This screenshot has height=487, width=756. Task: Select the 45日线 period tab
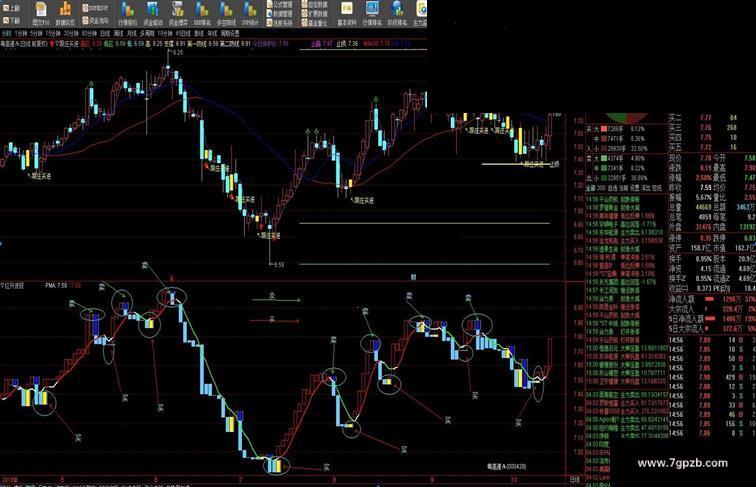point(183,34)
